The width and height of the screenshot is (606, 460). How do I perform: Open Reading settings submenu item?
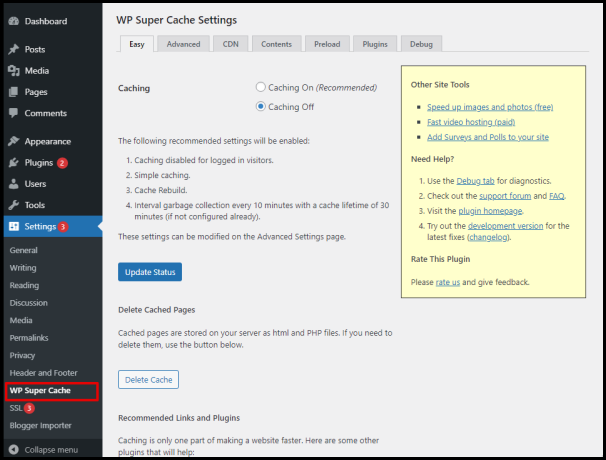click(x=24, y=285)
